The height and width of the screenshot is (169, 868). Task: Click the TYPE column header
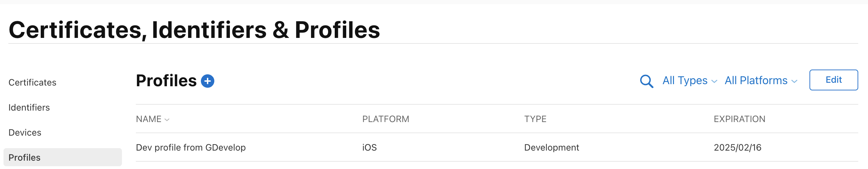pyautogui.click(x=535, y=119)
